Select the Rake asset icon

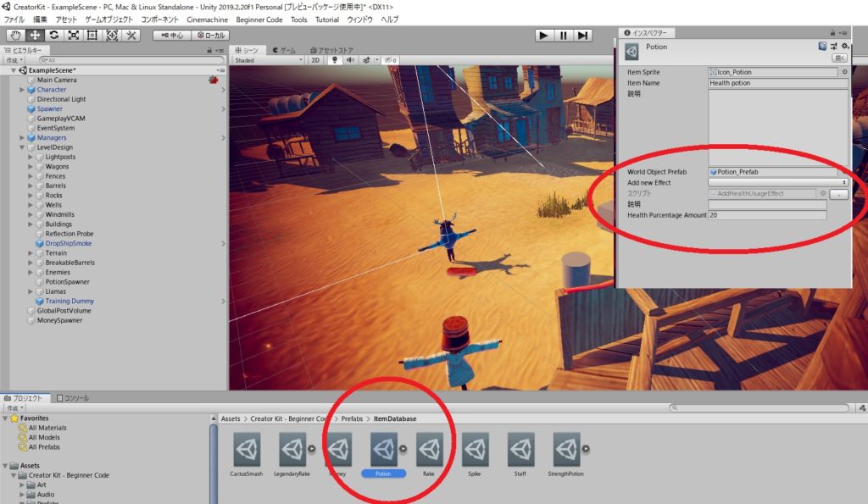[429, 449]
